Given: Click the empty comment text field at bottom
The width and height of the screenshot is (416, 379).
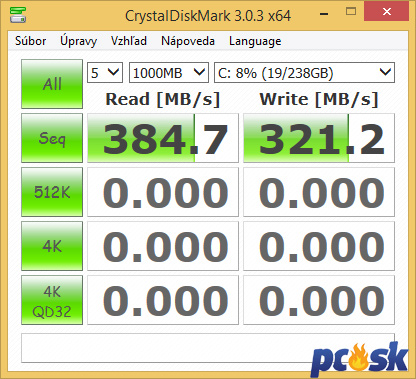Looking at the screenshot, I should (208, 348).
